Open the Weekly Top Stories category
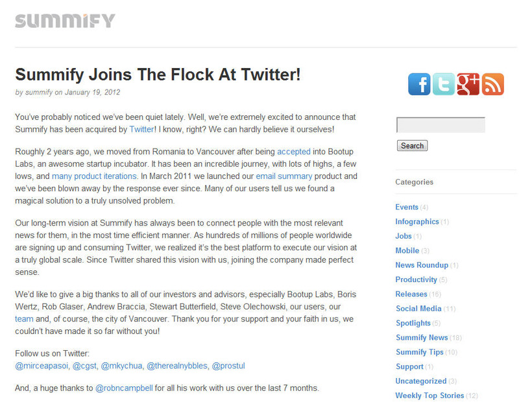Screen dimensions: 532x402 pos(429,396)
